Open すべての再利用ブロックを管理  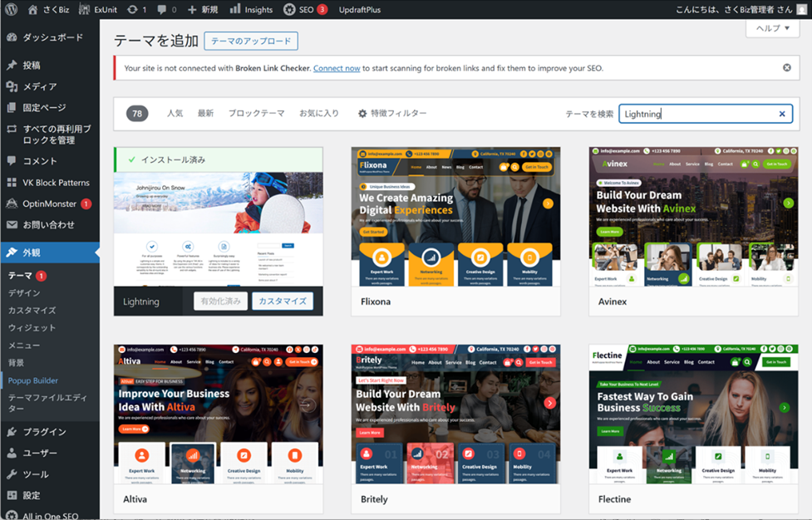[x=50, y=134]
